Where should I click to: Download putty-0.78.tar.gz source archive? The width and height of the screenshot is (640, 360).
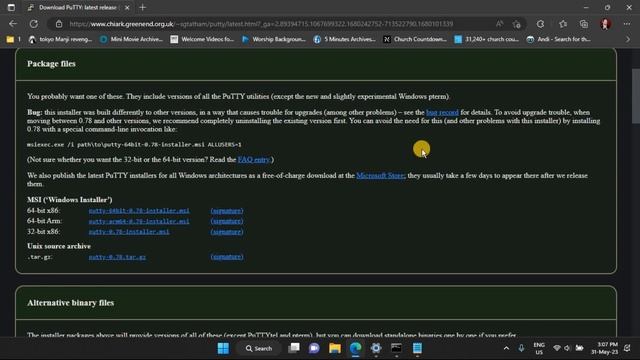pos(117,257)
